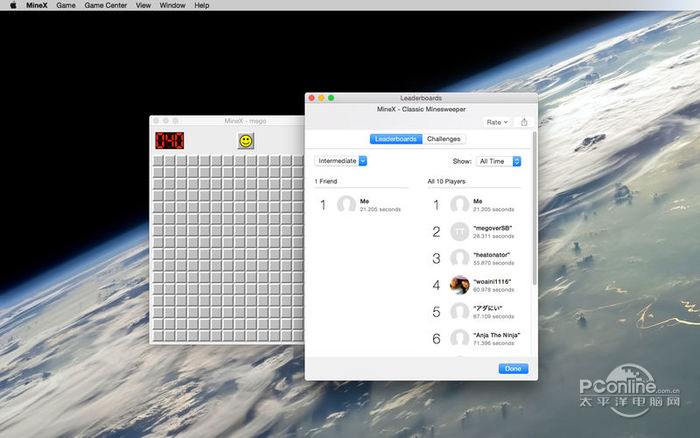Click the heatonator player avatar
The image size is (700, 438).
pyautogui.click(x=460, y=258)
